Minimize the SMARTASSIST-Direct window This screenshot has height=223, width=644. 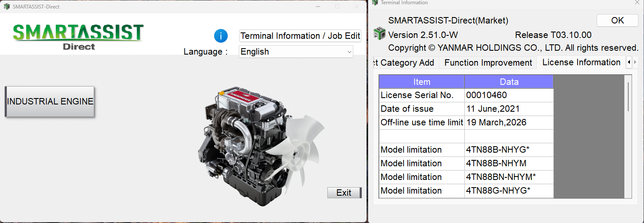318,6
